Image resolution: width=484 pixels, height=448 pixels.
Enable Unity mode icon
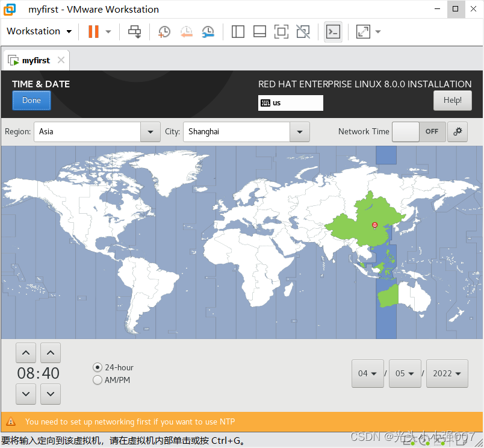(x=303, y=31)
